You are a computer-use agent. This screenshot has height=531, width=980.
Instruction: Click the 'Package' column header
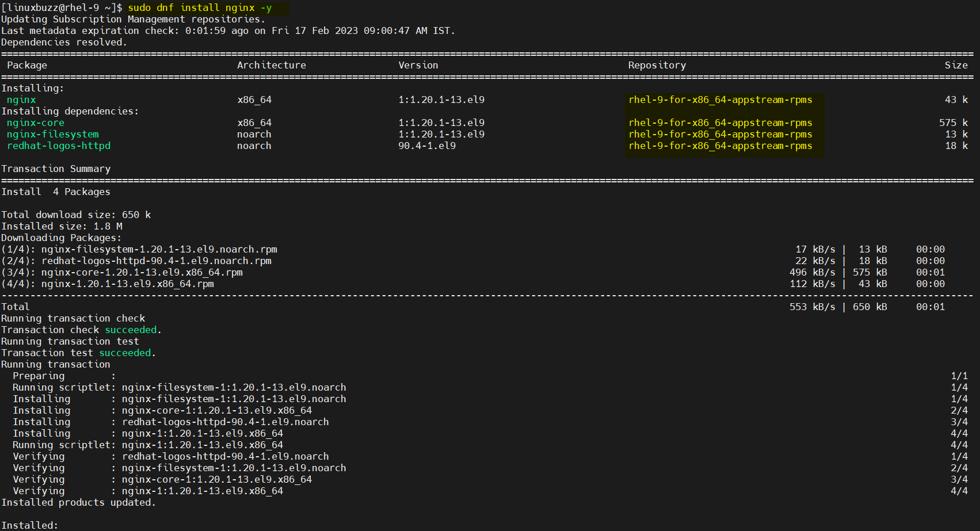(x=27, y=65)
